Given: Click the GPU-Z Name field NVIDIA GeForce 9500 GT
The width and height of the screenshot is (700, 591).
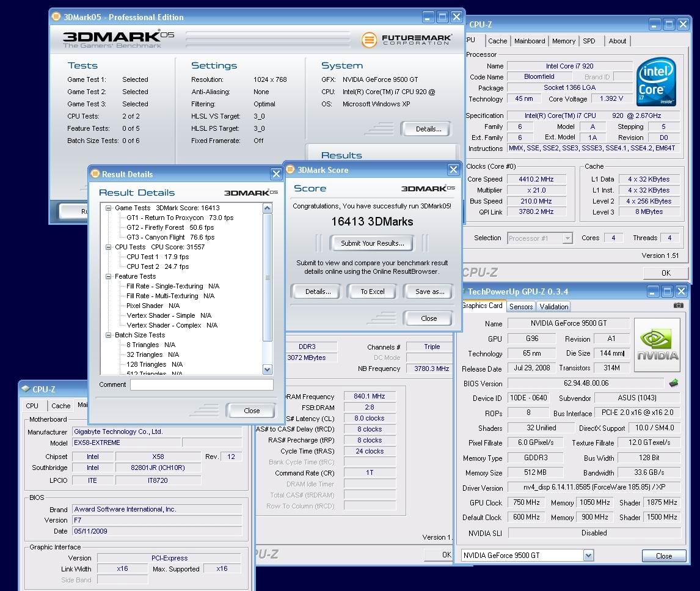Looking at the screenshot, I should pos(568,323).
